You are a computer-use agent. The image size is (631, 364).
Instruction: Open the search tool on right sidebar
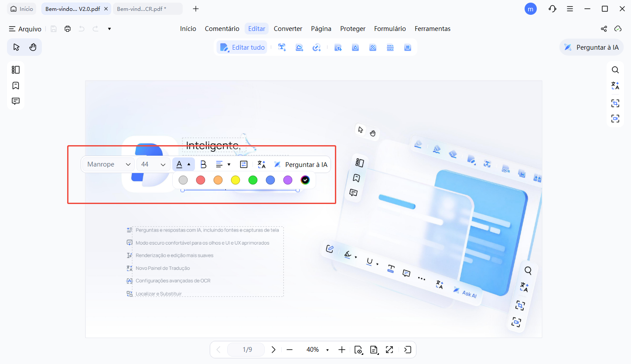coord(615,69)
